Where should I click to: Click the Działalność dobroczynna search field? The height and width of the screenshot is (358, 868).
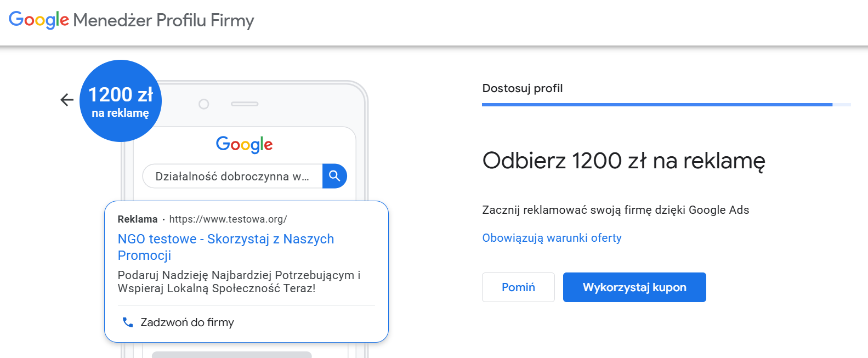point(232,177)
